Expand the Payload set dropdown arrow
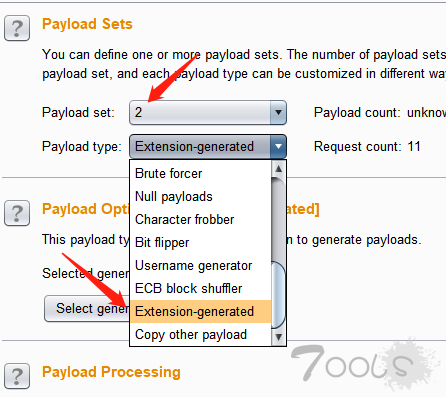446x397 pixels. [278, 113]
